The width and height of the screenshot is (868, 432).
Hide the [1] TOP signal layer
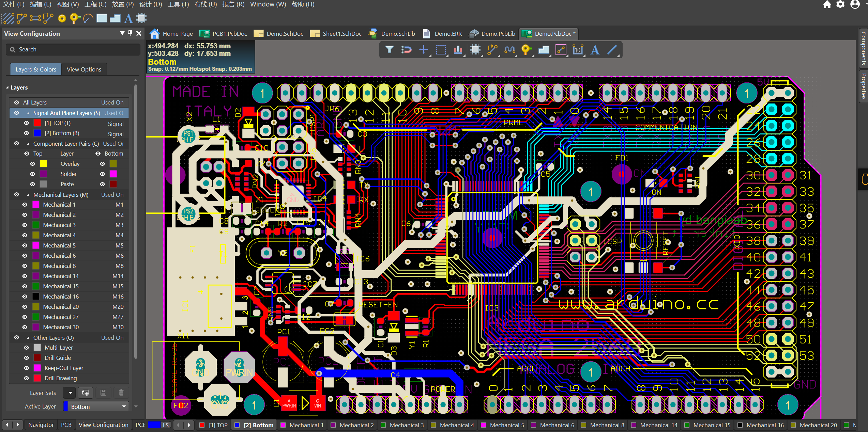[x=27, y=123]
